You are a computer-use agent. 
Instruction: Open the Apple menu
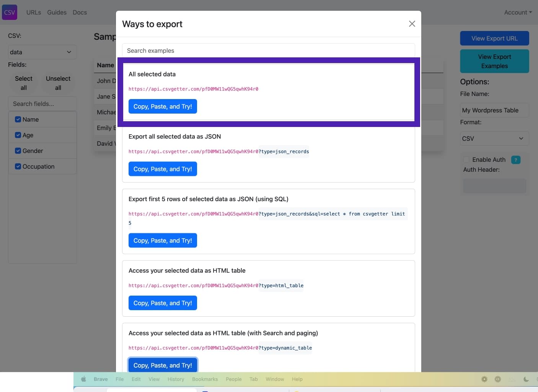tap(83, 379)
